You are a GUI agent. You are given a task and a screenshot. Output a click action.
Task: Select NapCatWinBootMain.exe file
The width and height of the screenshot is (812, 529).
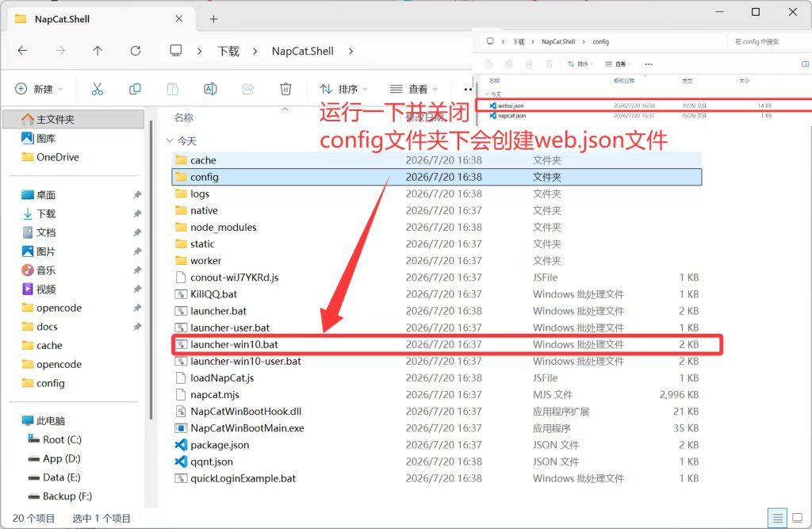coord(437,428)
